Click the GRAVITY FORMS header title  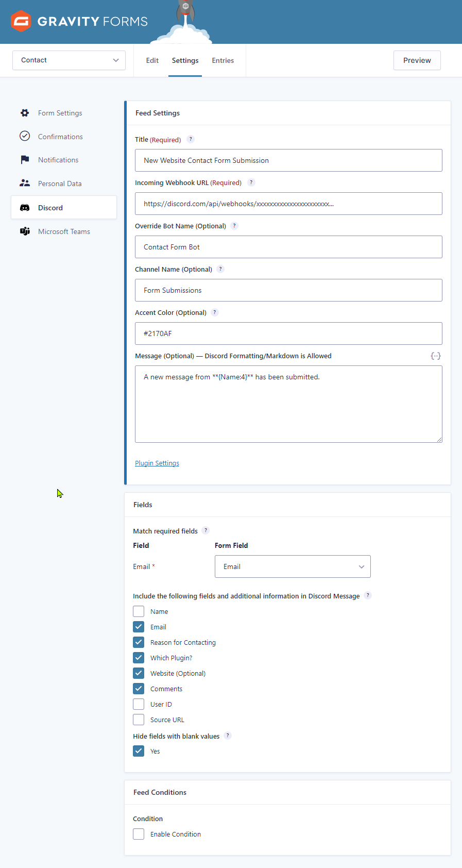(93, 21)
